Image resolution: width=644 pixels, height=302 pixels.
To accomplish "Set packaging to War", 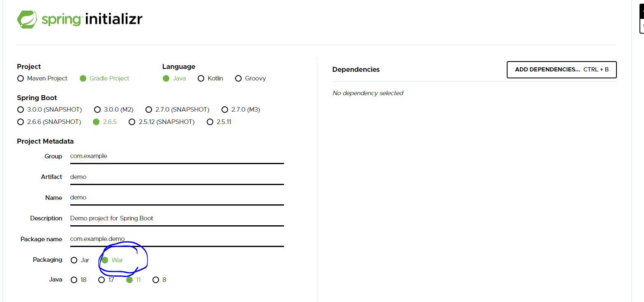I will pyautogui.click(x=105, y=260).
